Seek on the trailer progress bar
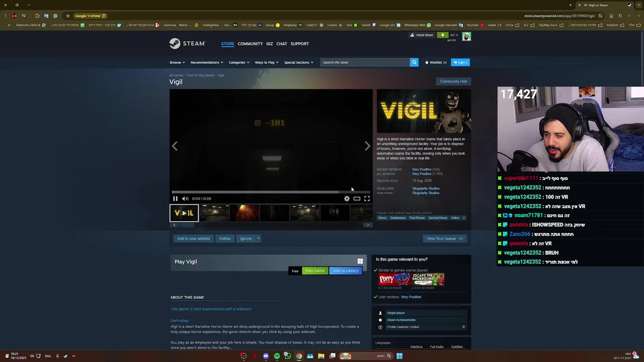 [x=271, y=192]
